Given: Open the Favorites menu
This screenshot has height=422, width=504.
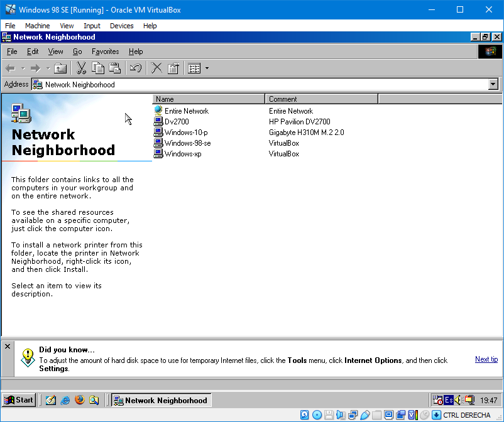Looking at the screenshot, I should coord(105,51).
